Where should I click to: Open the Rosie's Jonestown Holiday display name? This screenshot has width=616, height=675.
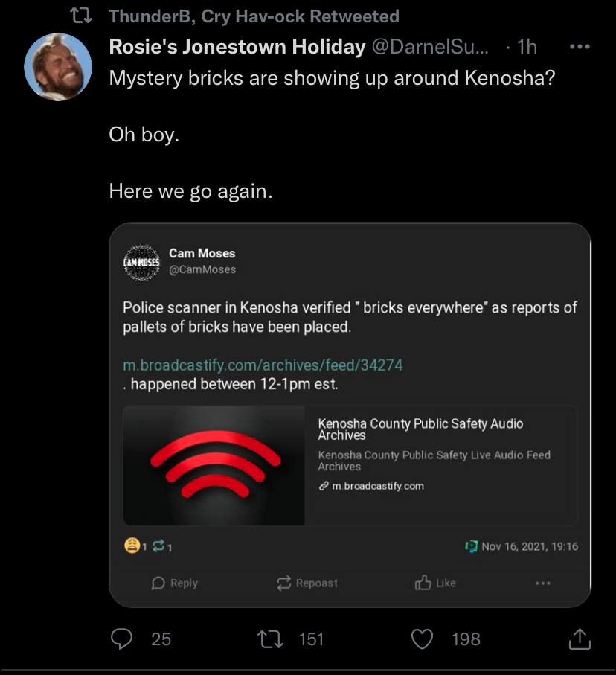point(237,47)
